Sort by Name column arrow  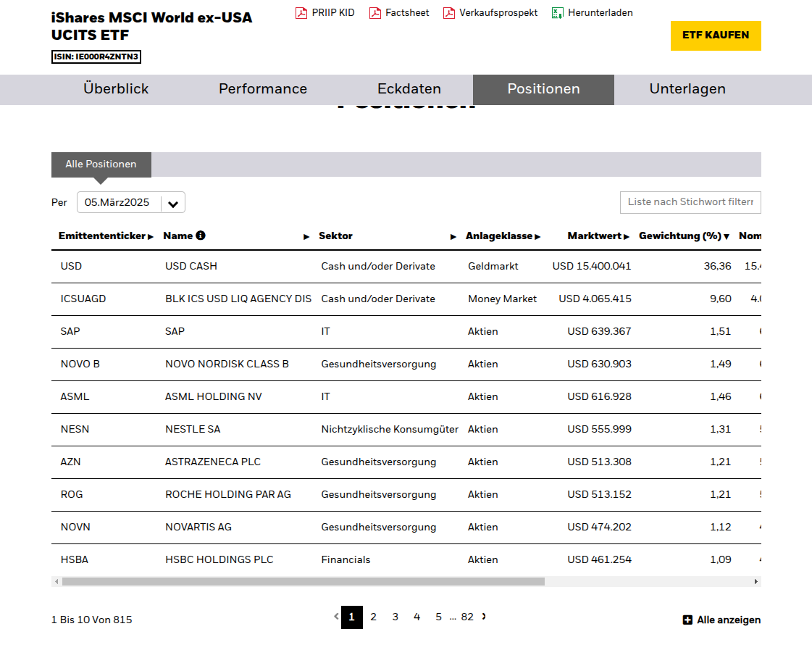[x=306, y=237]
